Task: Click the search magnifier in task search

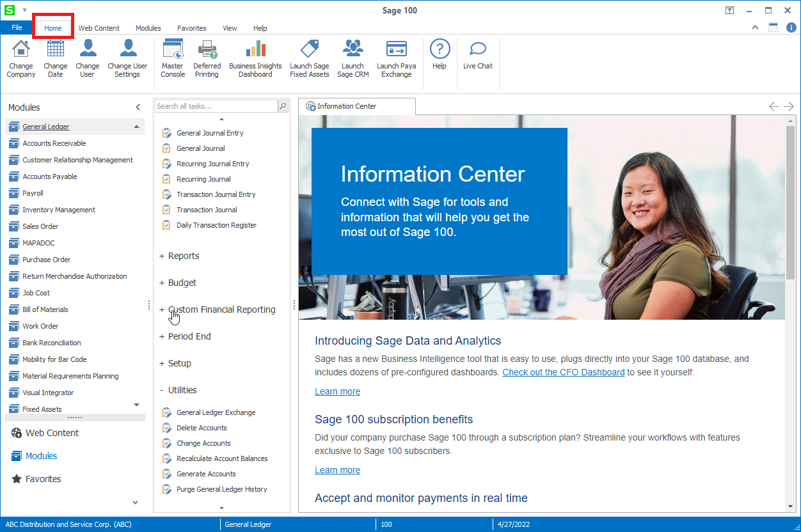Action: pos(283,106)
